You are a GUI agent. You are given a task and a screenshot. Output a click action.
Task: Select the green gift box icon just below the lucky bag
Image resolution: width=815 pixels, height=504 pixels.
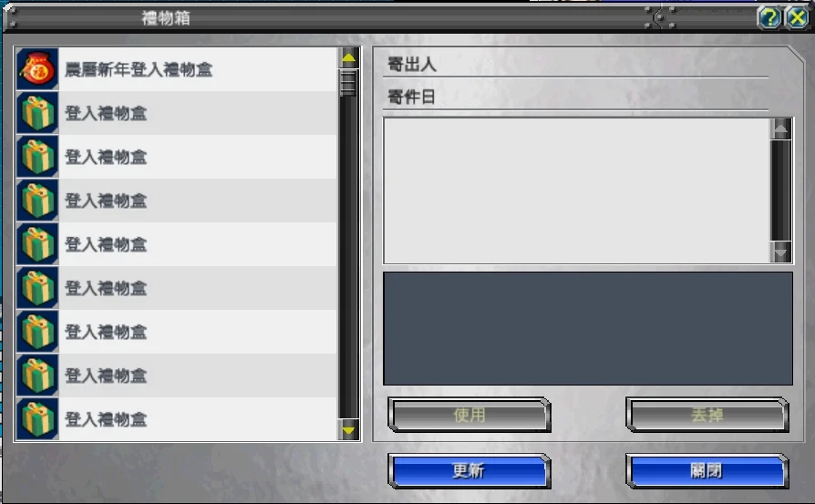tap(36, 113)
